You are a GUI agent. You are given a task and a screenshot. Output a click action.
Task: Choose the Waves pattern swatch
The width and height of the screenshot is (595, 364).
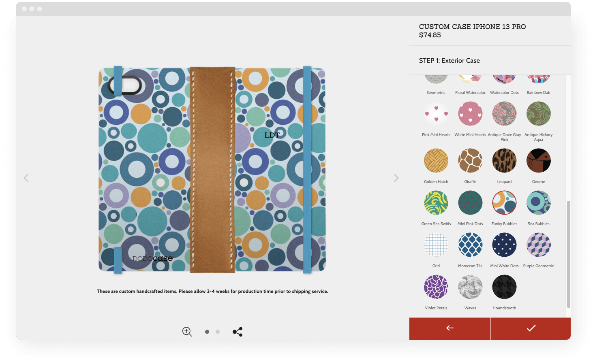click(x=470, y=287)
